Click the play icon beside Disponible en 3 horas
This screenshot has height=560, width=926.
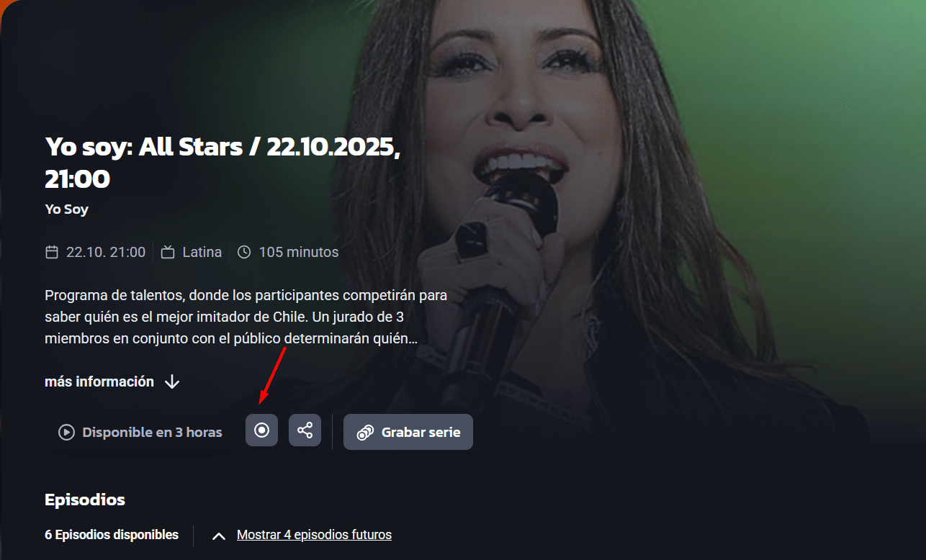tap(66, 433)
